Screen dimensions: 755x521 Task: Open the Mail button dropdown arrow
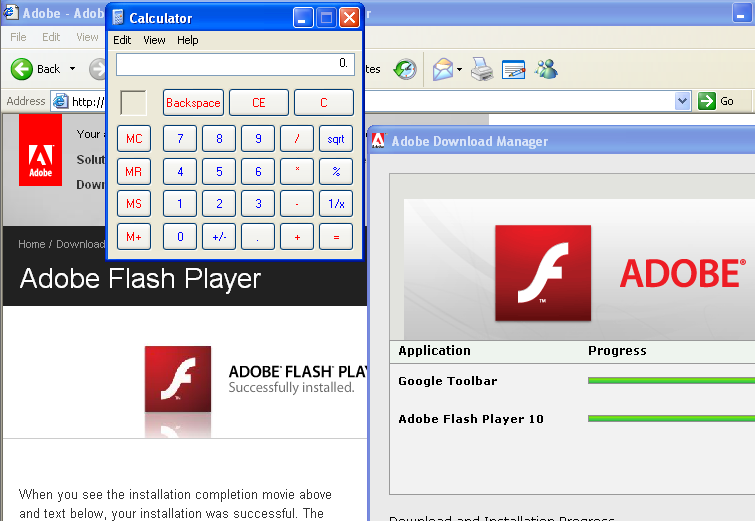click(459, 69)
